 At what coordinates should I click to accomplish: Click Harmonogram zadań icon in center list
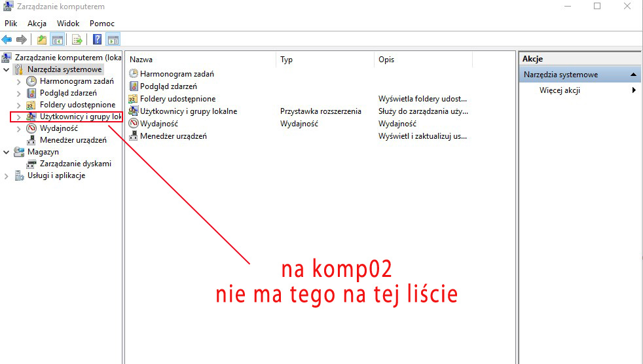(134, 74)
